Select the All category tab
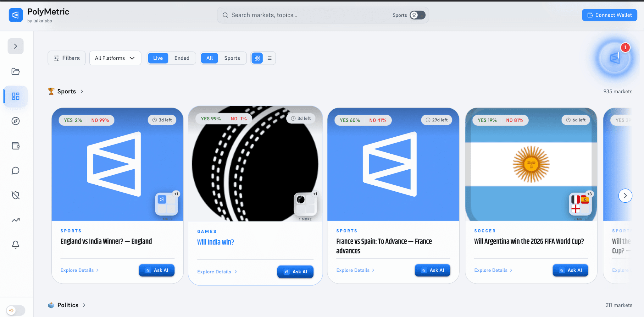Viewport: 644px width, 317px height. [x=209, y=58]
